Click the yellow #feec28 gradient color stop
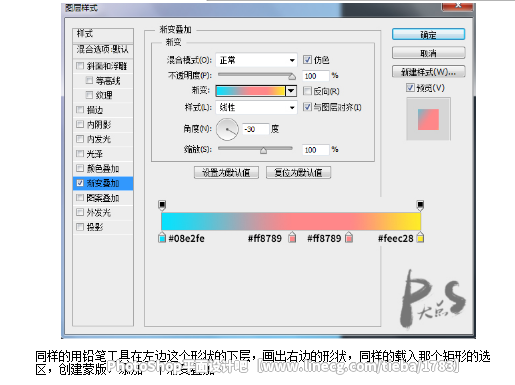This screenshot has height=385, width=515. point(420,237)
